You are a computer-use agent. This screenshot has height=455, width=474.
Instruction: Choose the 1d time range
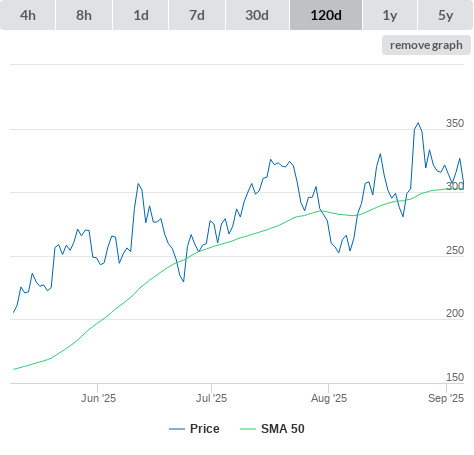[141, 15]
